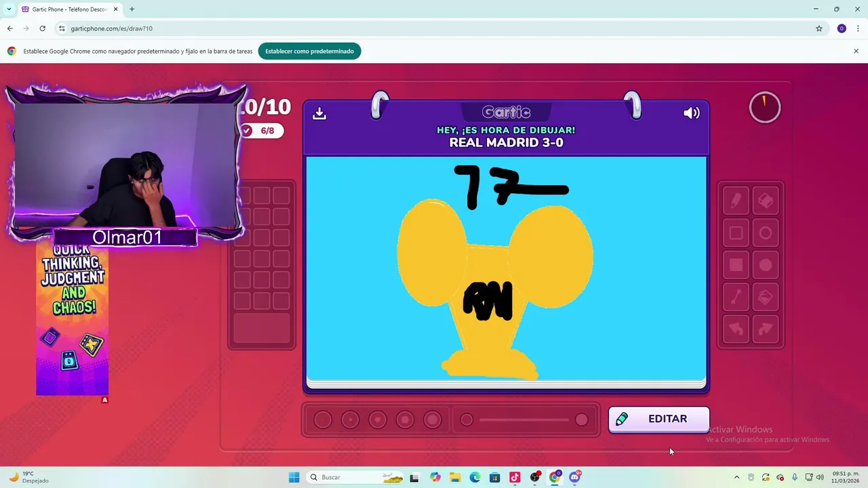
Task: Select the line tool
Action: click(x=736, y=297)
